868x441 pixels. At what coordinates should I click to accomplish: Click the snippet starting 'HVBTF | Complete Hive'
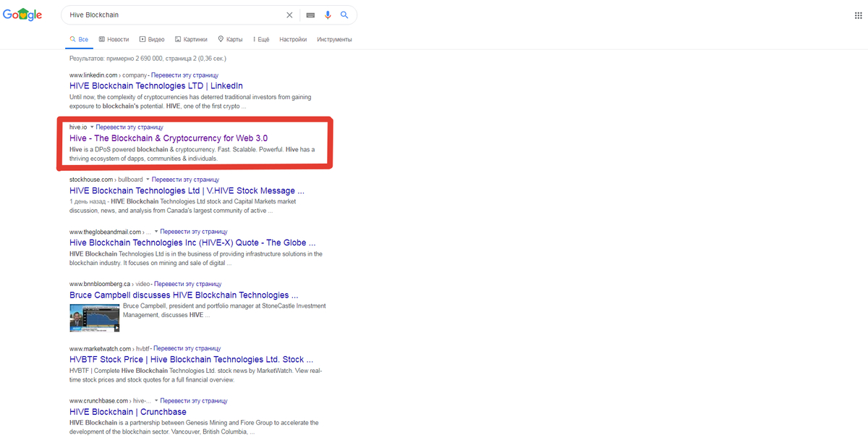tap(196, 374)
